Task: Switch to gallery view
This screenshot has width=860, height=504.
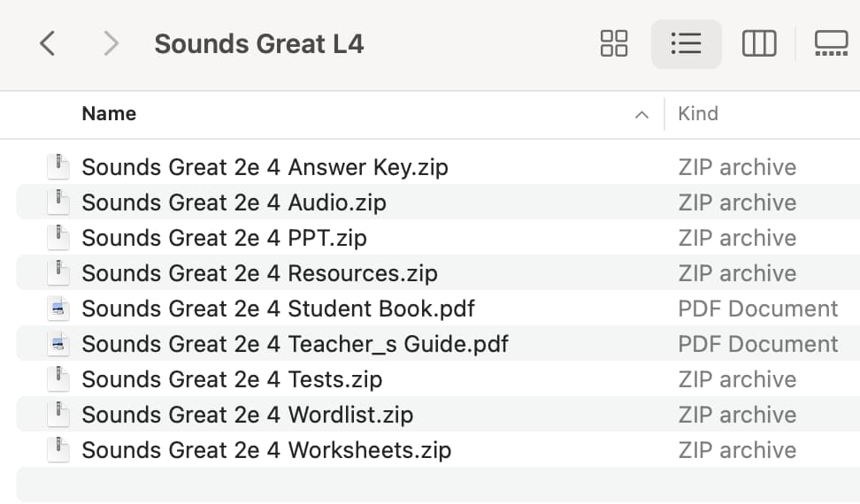Action: tap(831, 43)
